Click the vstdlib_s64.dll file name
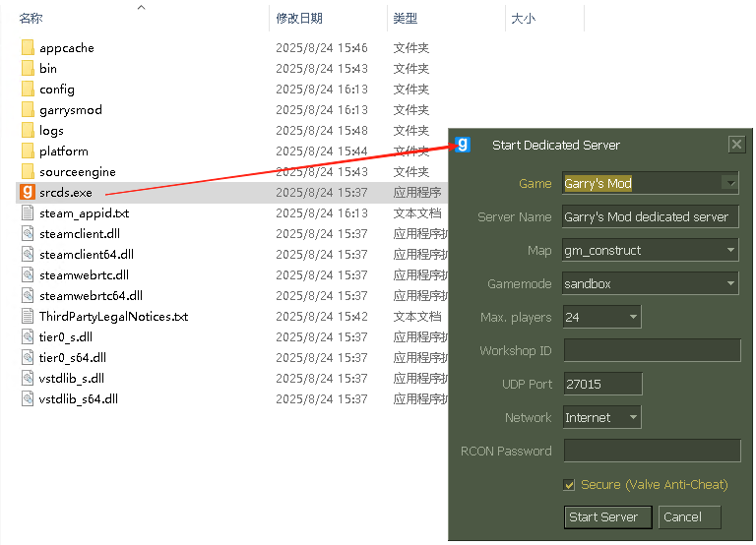 click(x=79, y=399)
